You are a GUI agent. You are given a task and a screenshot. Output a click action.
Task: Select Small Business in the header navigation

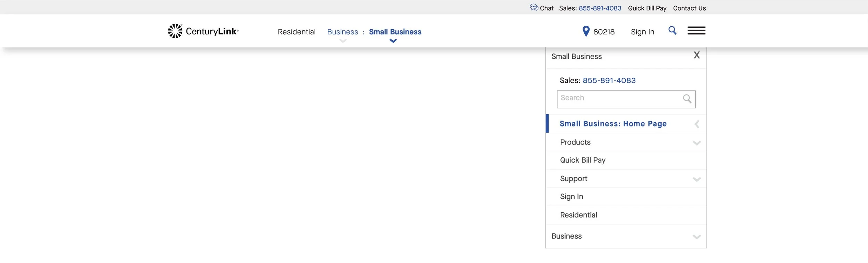395,32
